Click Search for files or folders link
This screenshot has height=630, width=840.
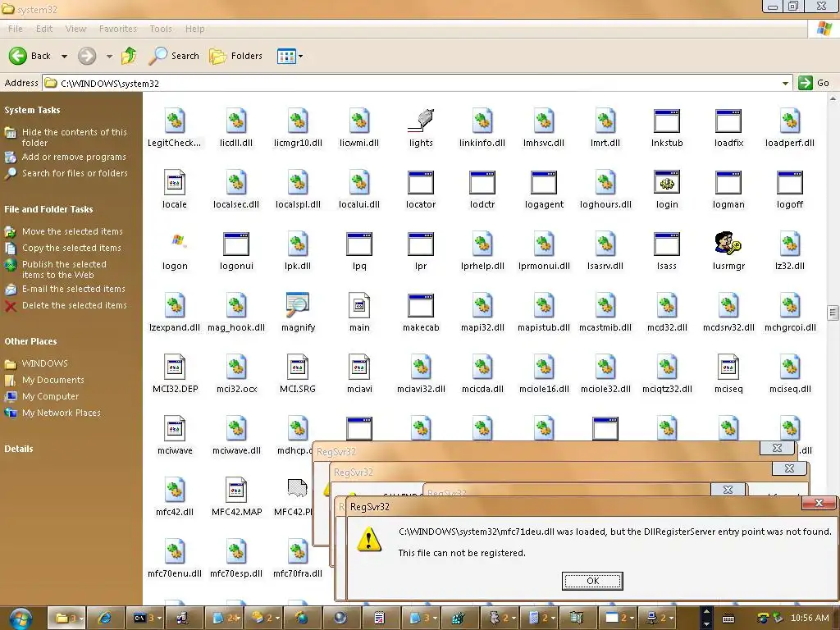[x=75, y=173]
